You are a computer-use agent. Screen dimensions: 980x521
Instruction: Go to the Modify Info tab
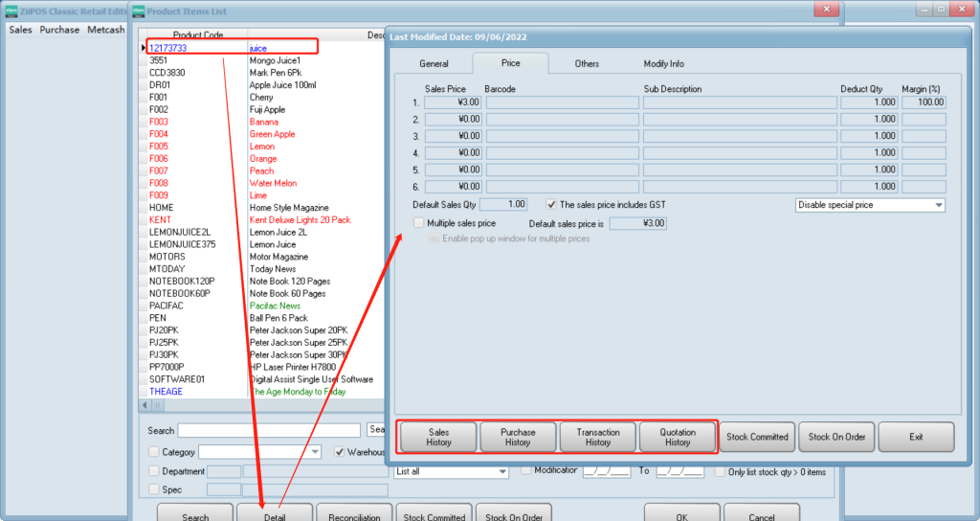663,63
